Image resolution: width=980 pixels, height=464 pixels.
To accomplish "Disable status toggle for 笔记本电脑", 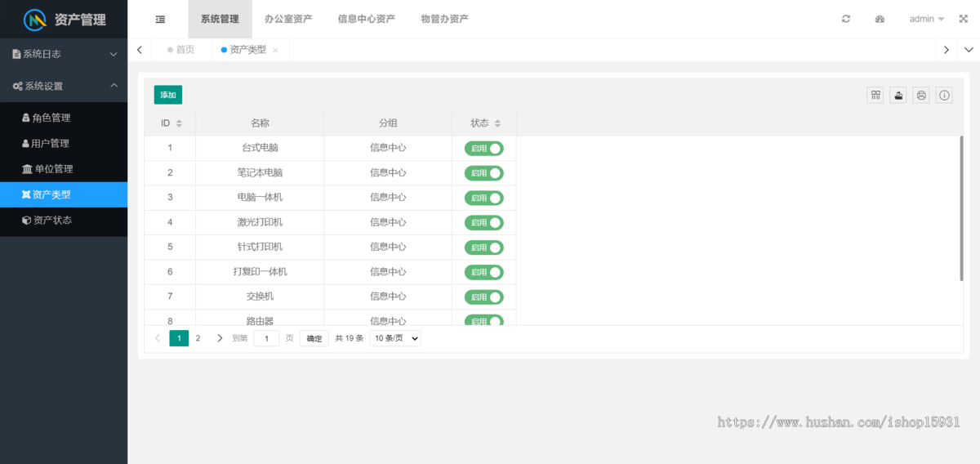I will [484, 173].
